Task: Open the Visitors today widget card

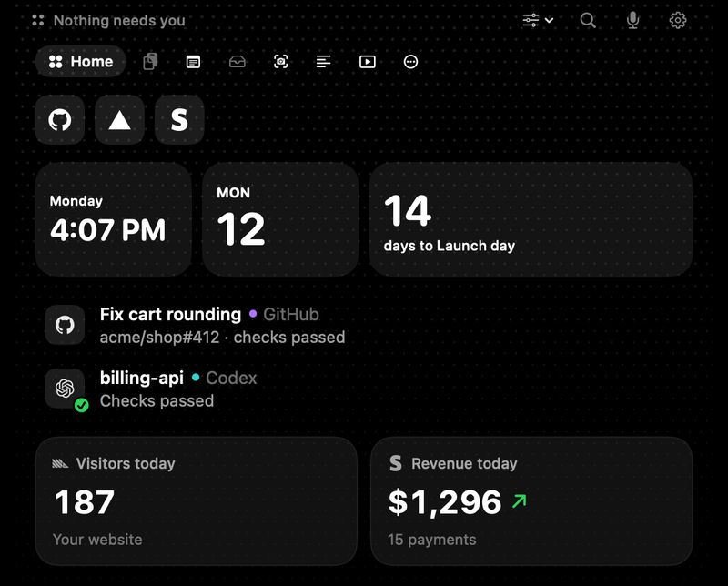Action: 197,501
